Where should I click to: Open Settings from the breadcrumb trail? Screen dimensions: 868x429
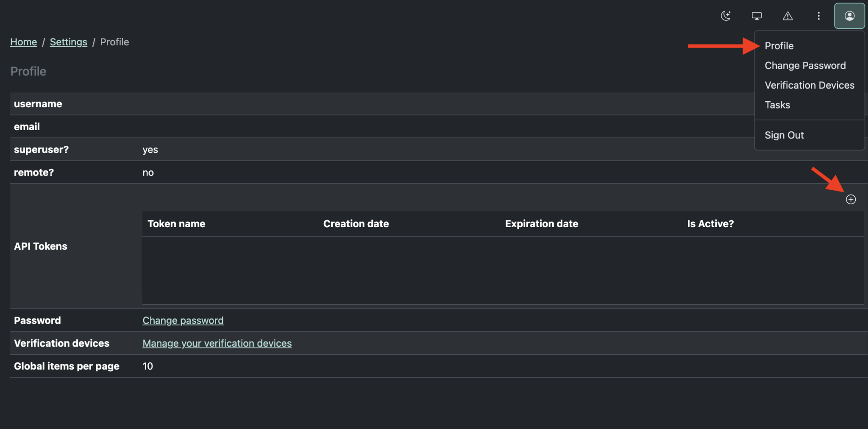click(68, 42)
